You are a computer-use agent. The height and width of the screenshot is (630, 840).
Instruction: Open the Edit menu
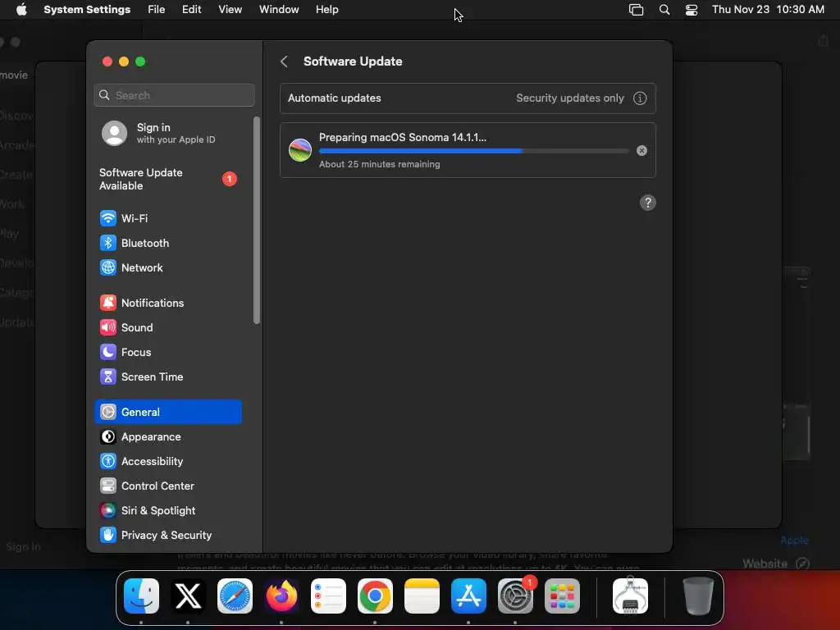191,10
